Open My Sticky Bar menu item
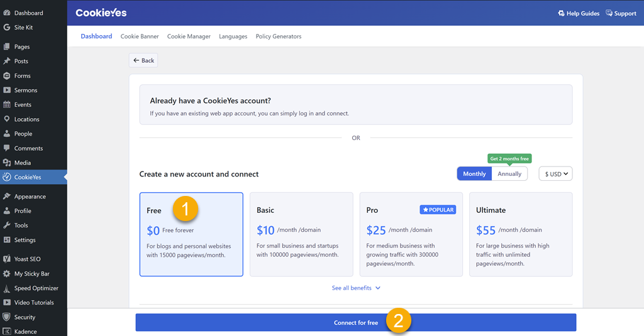The height and width of the screenshot is (336, 644). coord(33,273)
